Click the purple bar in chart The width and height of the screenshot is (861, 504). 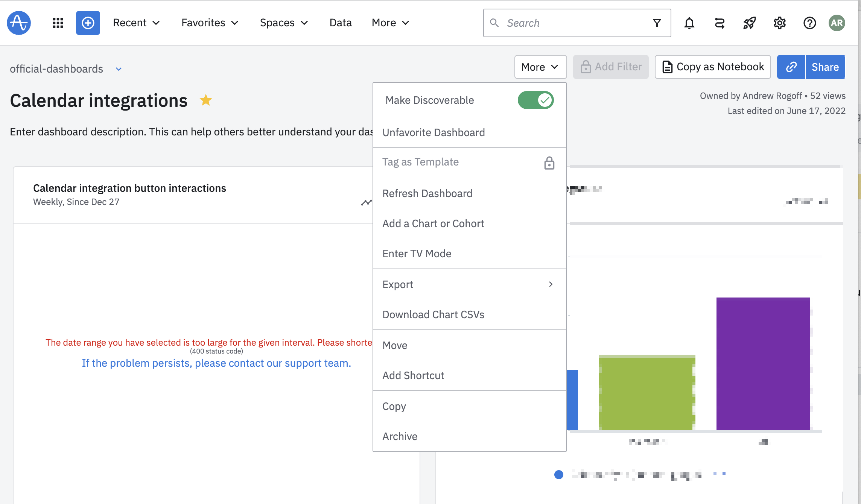coord(763,363)
